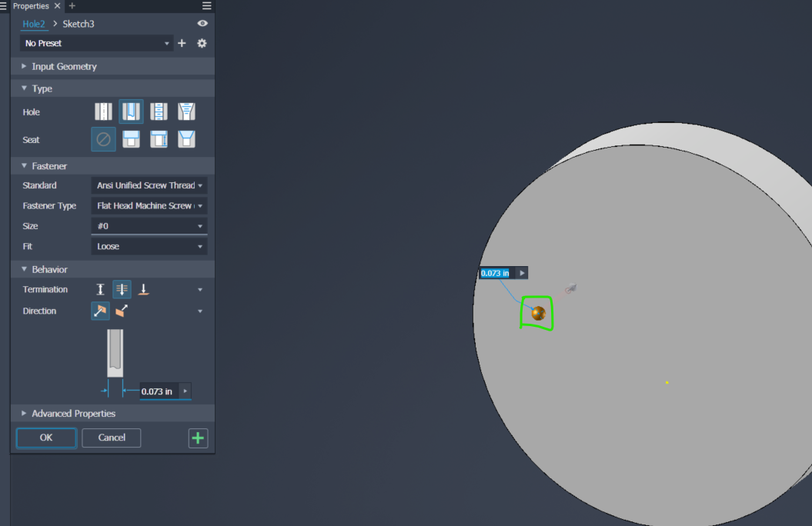
Task: Switch to the second direction option
Action: click(x=120, y=311)
